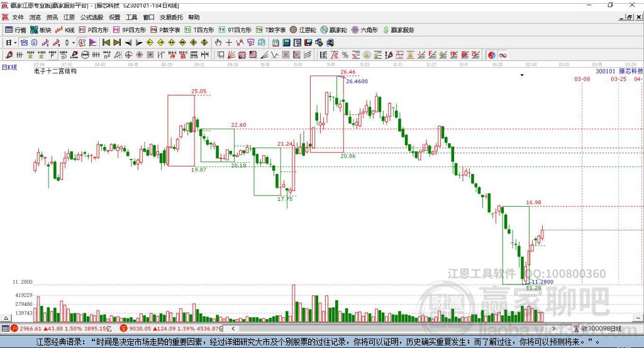Select the spiral drawing tool
The width and height of the screenshot is (644, 348).
(64, 55)
